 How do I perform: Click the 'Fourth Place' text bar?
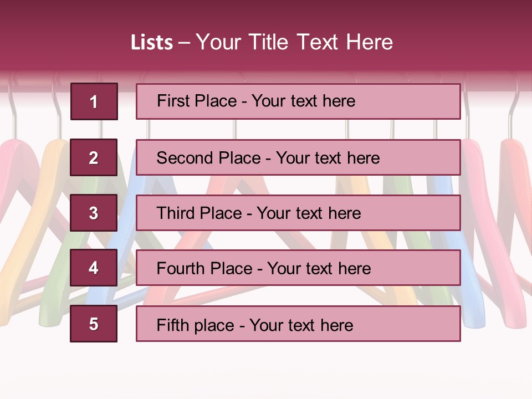[298, 268]
